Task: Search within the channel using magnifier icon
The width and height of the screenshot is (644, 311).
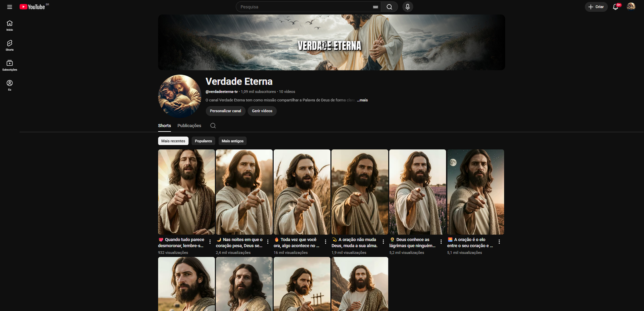Action: [213, 126]
